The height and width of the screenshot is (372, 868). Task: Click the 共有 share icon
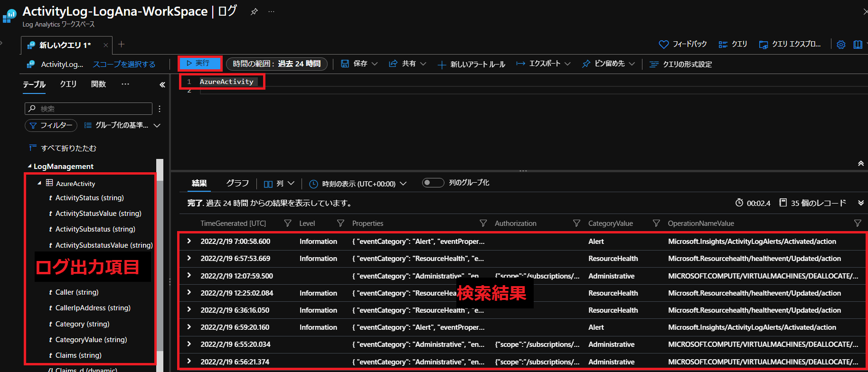coord(393,64)
